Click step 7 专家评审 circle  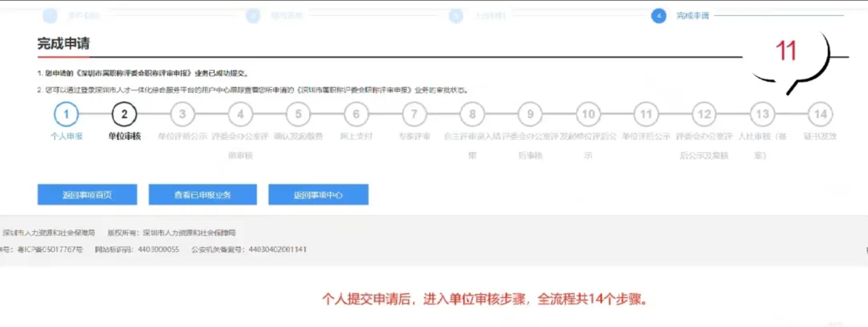click(x=414, y=114)
